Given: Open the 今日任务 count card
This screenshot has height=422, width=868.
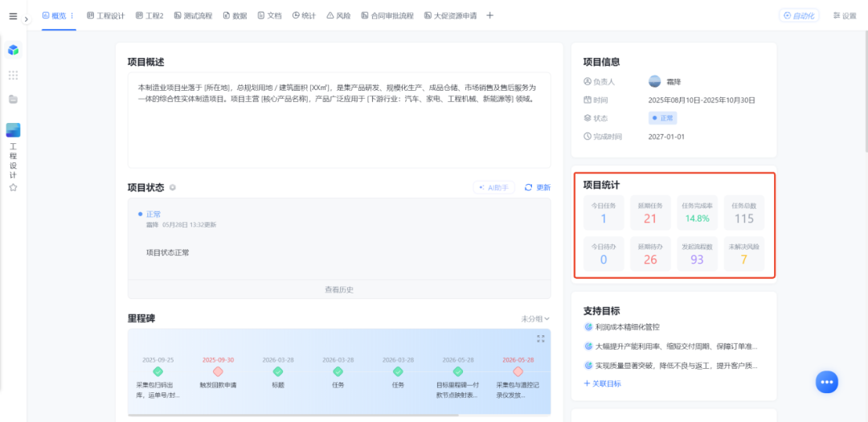Looking at the screenshot, I should [x=604, y=213].
